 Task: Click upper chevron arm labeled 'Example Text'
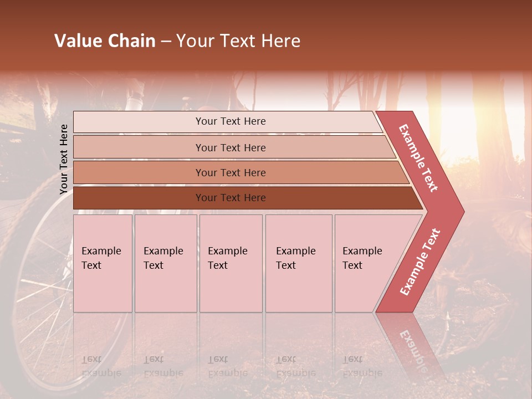coord(418,158)
